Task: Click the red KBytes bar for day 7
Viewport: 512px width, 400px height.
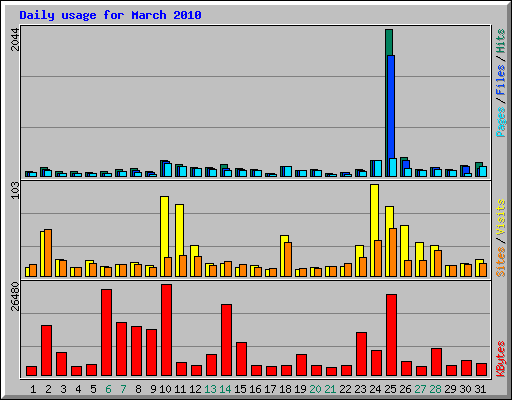Action: [x=121, y=349]
